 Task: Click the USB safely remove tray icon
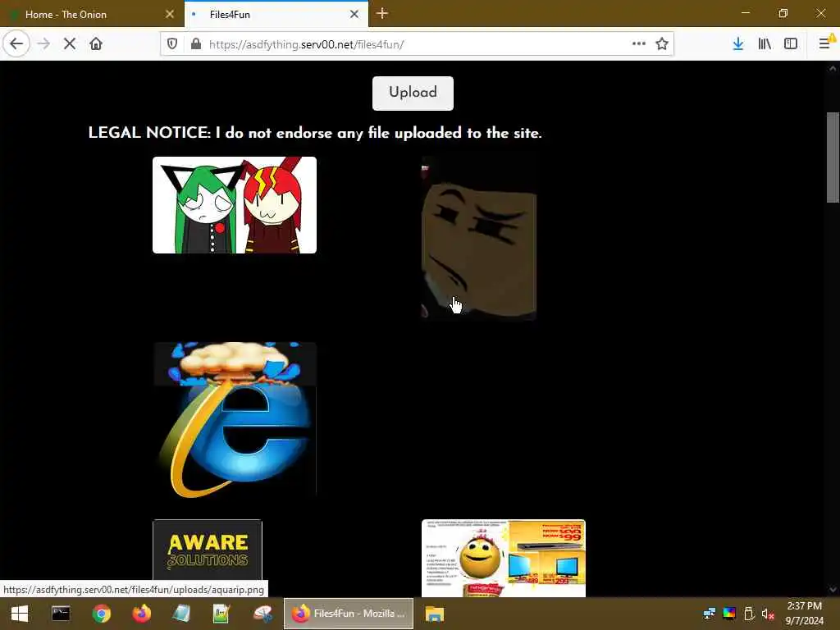tap(749, 614)
